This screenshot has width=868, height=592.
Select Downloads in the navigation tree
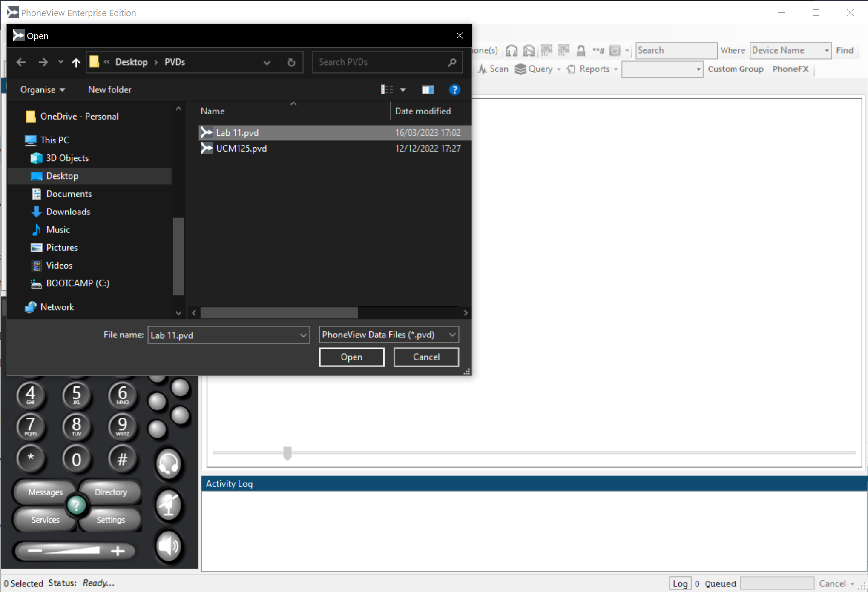coord(68,212)
